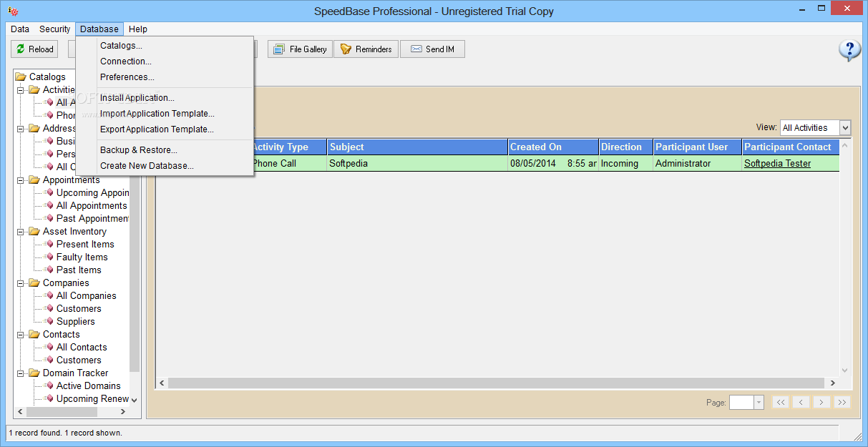Select Export Application Template... menu entry

165,129
